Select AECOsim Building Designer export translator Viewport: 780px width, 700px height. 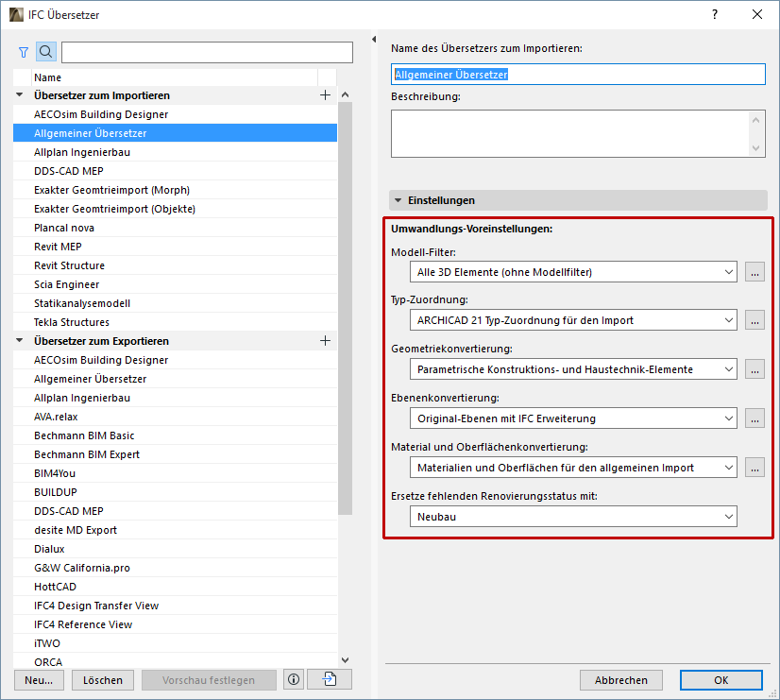[x=175, y=360]
